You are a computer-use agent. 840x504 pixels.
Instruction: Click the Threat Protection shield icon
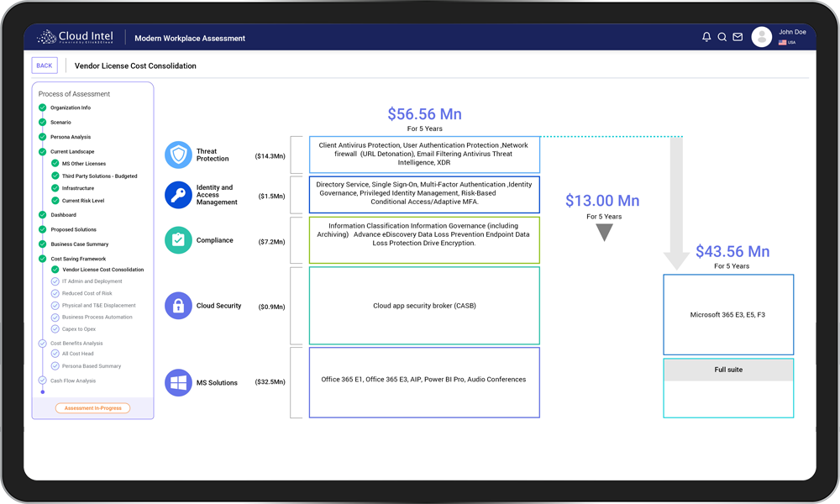coord(178,155)
